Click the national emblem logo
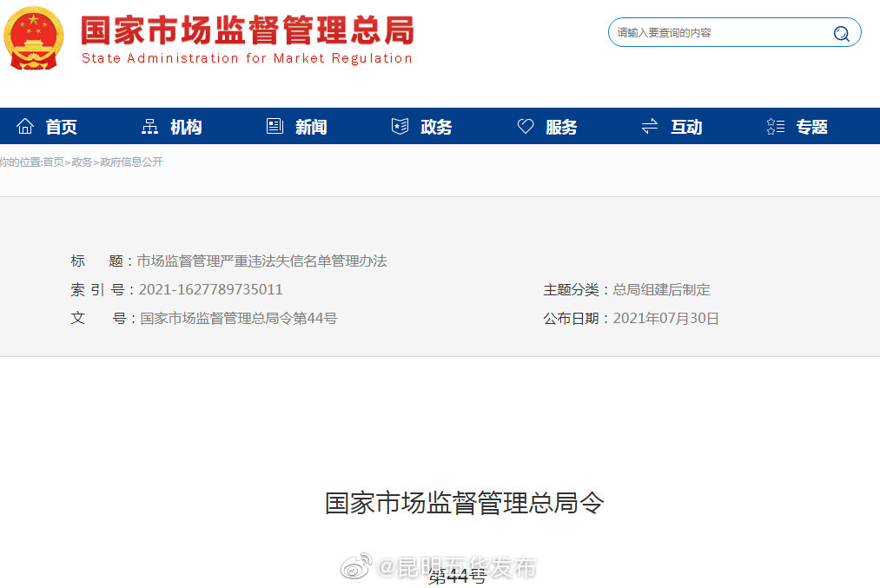Screen dimensions: 880x588 pos(33,38)
